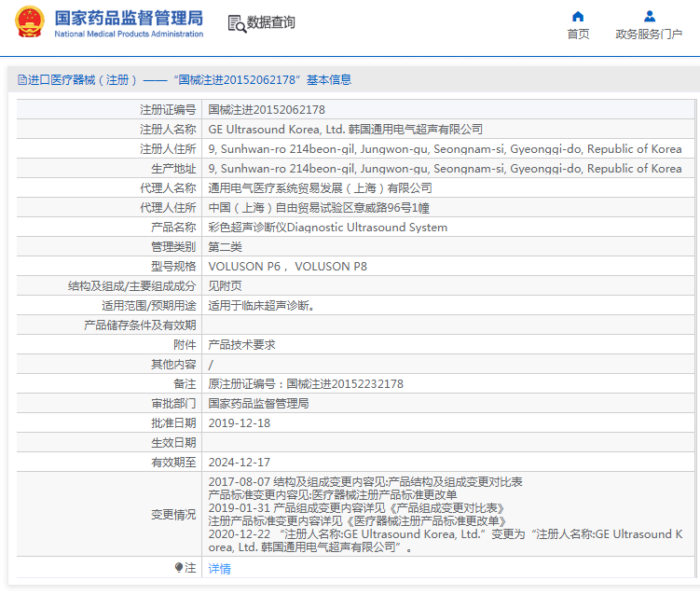Select the 产品储存条件及有效期 label
This screenshot has width=700, height=595.
(x=140, y=325)
